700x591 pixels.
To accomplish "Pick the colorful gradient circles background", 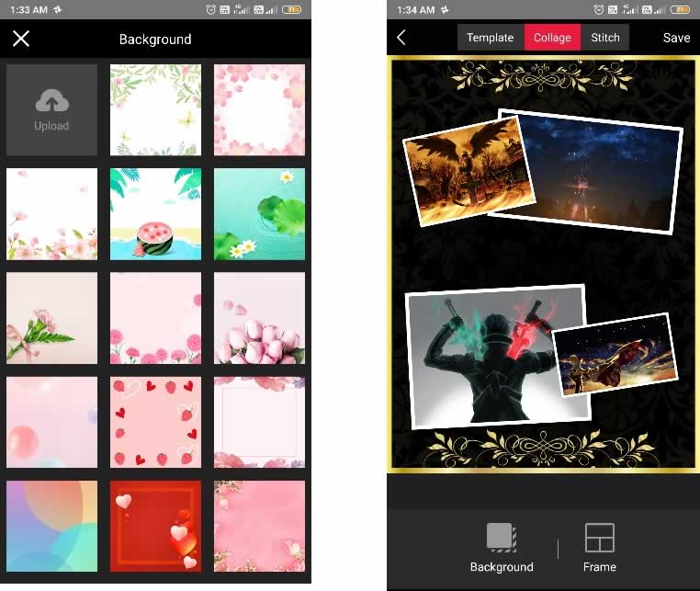I will 51,527.
